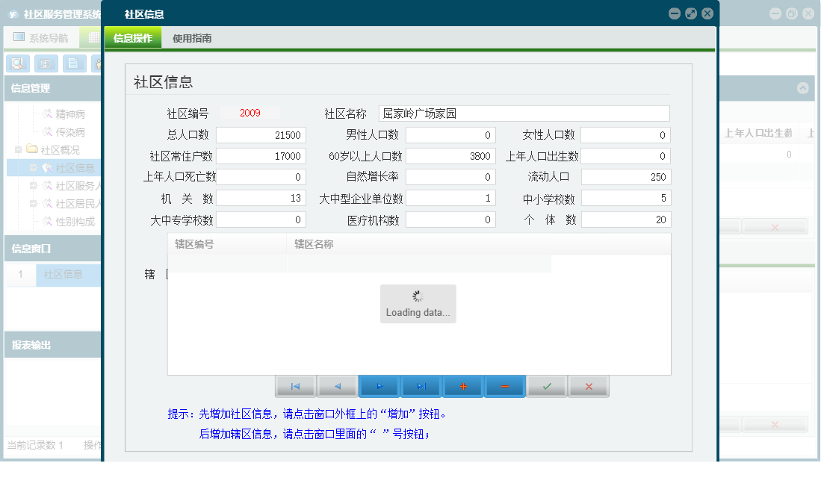Expand the 社区信息 tree node
Viewport: 821px width, 504px height.
tap(34, 167)
